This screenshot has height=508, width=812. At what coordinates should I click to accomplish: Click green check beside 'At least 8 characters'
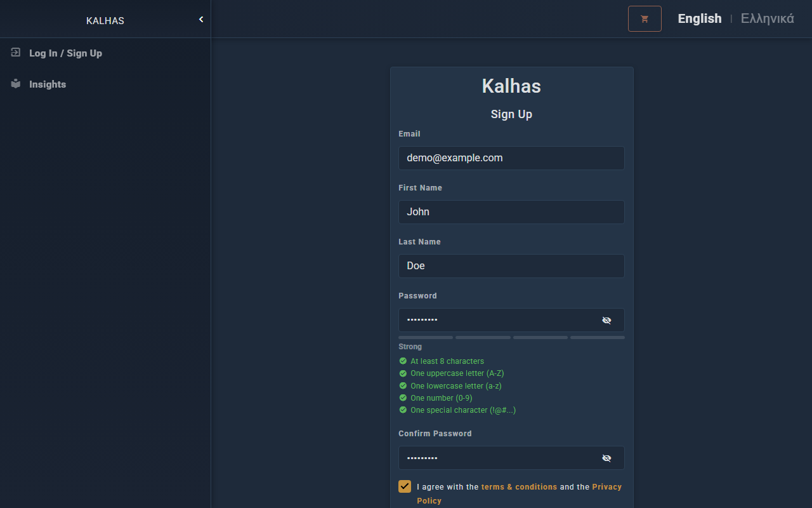(x=403, y=361)
